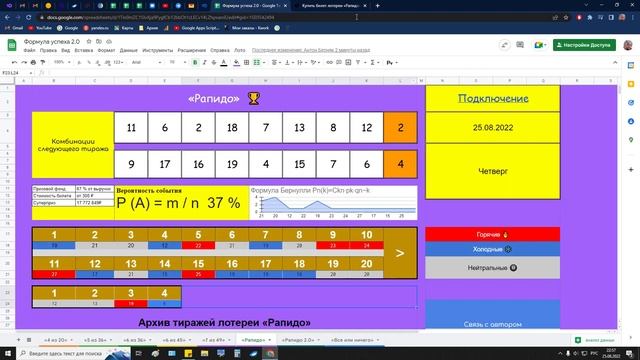Collapse the toolbar with up chevron
Viewport: 640px width, 360px height.
(615, 62)
